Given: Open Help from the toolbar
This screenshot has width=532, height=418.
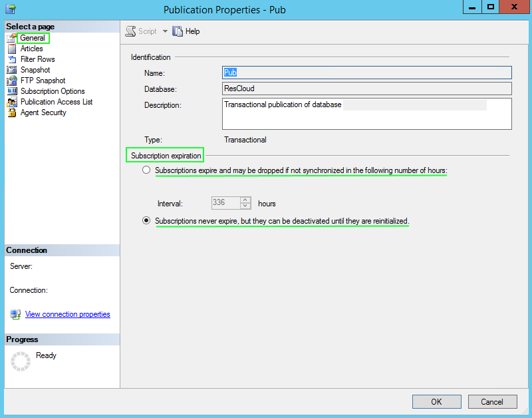Looking at the screenshot, I should click(186, 31).
